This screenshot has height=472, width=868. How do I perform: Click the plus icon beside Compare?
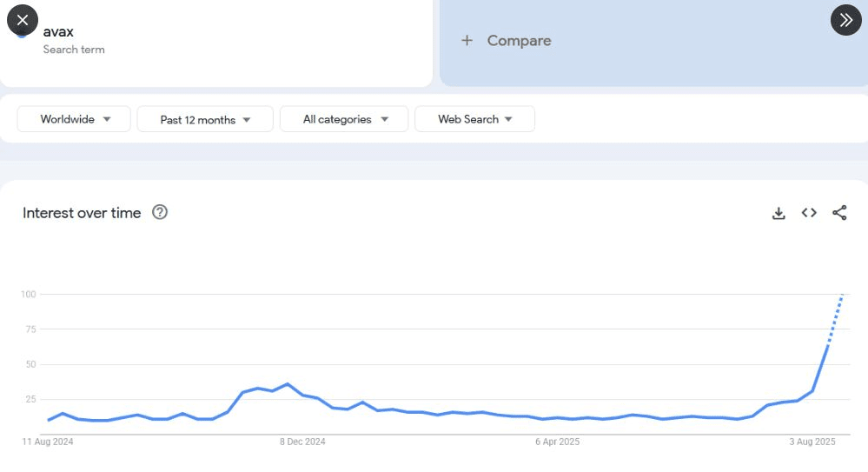tap(467, 41)
